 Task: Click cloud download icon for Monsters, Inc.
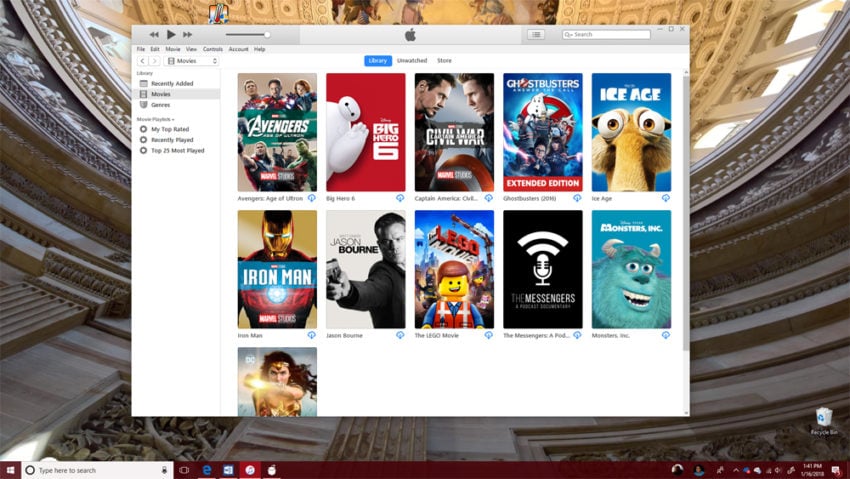[666, 335]
